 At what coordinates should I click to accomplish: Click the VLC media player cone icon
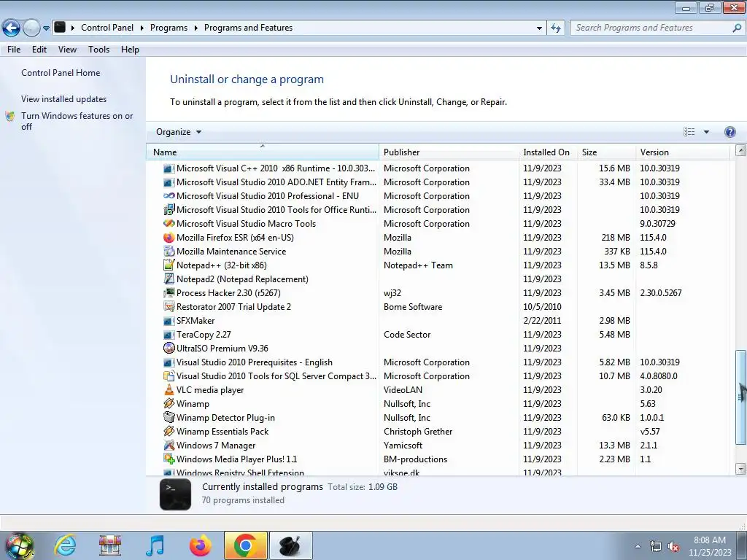169,389
